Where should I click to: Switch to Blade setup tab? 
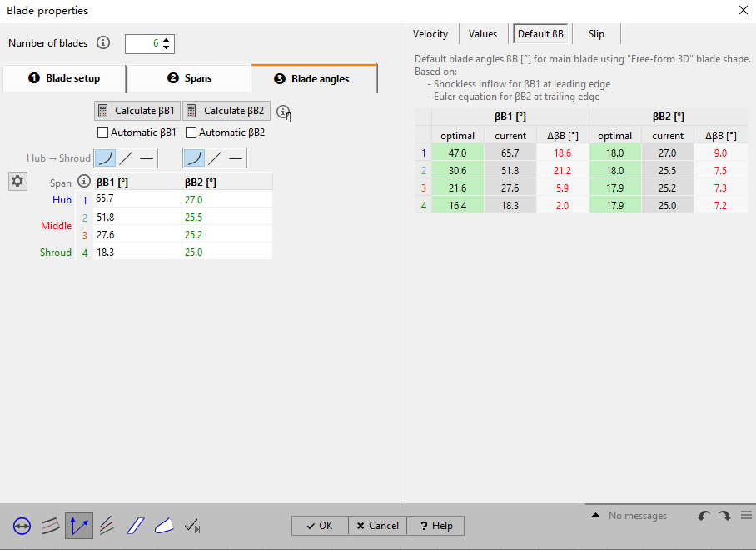tap(64, 78)
